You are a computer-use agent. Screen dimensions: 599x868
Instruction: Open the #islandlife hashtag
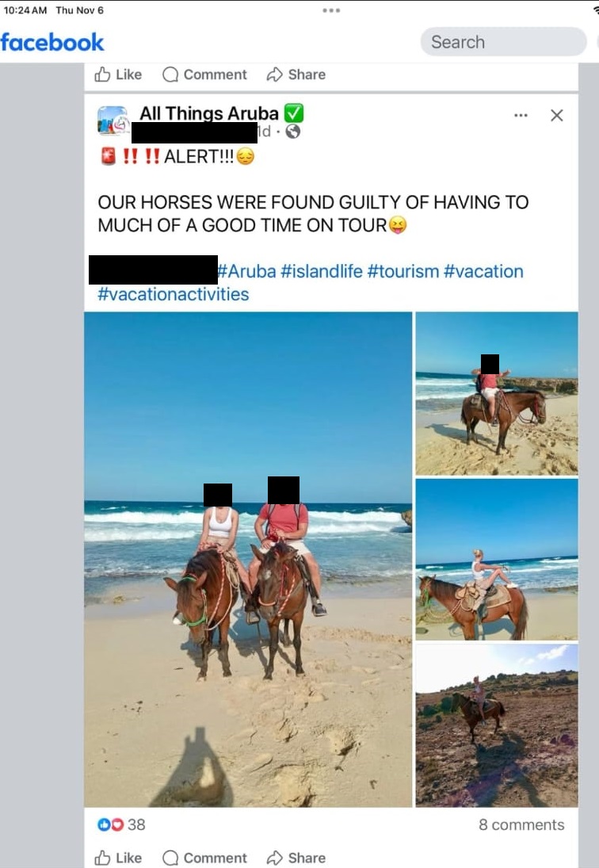322,271
